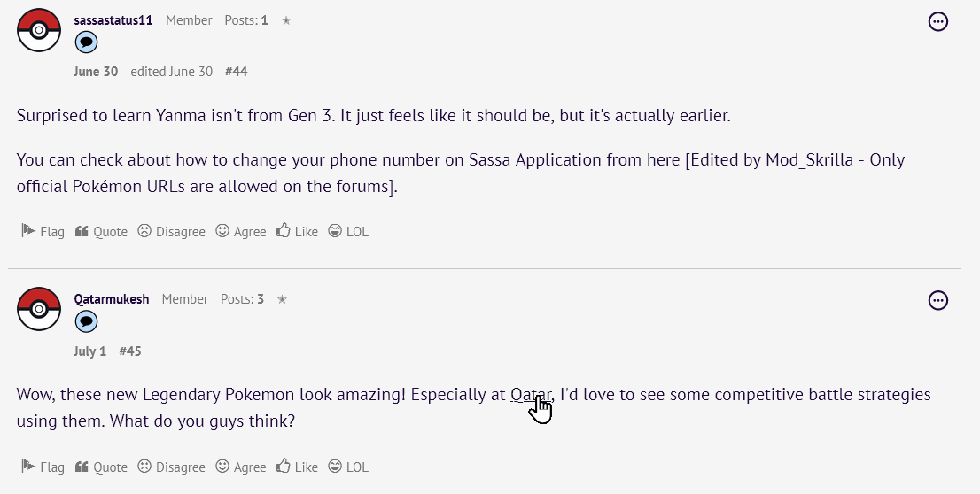React Disagree on Qatarmukesh's post
Viewport: 980px width, 494px height.
point(171,467)
